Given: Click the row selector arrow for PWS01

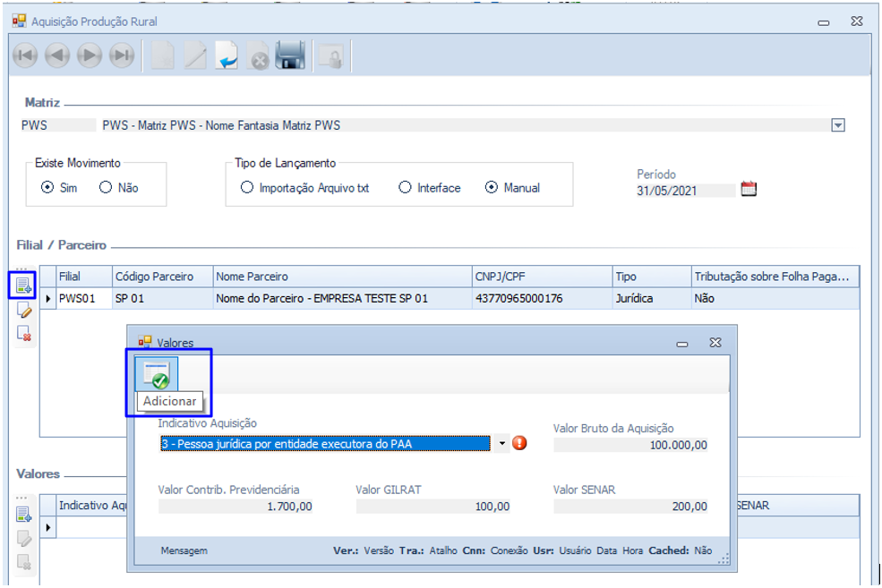Looking at the screenshot, I should 47,298.
